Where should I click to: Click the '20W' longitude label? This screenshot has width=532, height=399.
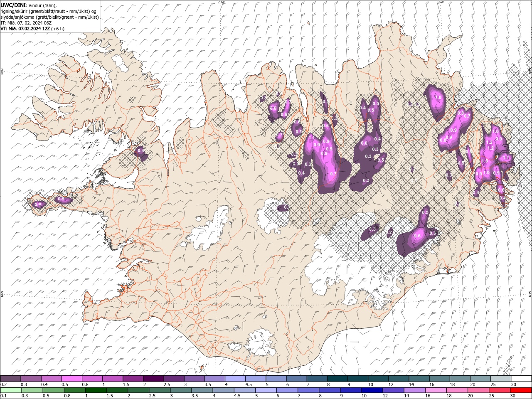pyautogui.click(x=221, y=2)
